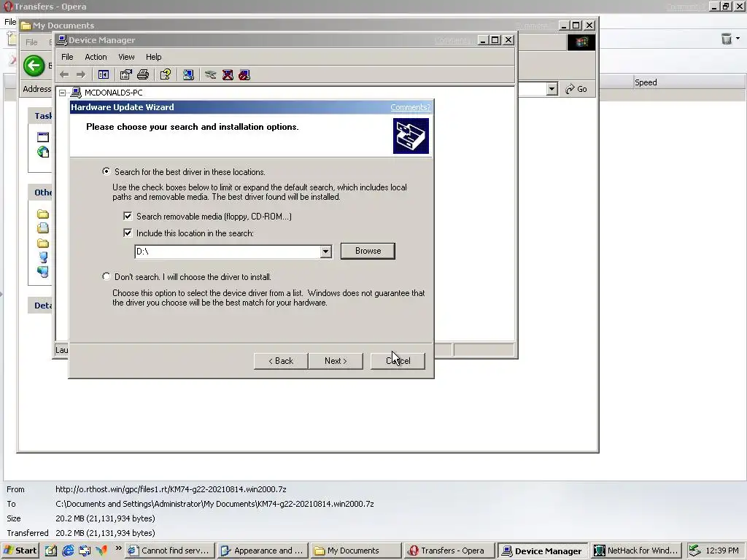Click the From URL text in Opera Transfers

coord(171,489)
